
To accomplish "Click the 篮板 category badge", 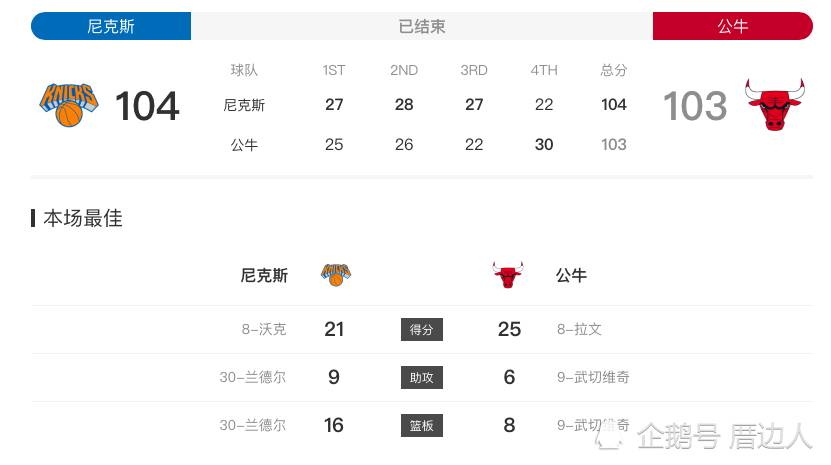I will pyautogui.click(x=422, y=425).
